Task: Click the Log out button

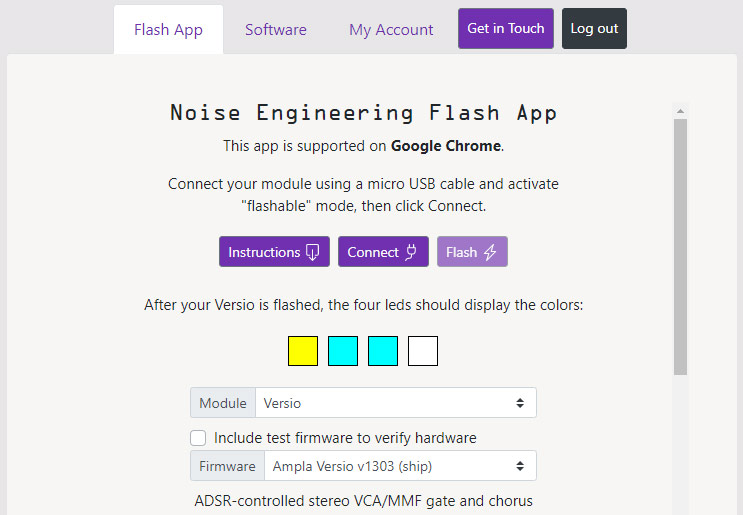Action: [594, 29]
